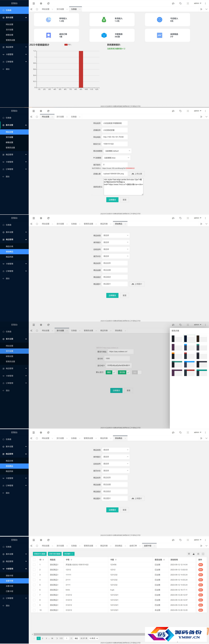Click the blue dollar coin icon for 今日收入
209x644 pixels.
click(x=160, y=20)
